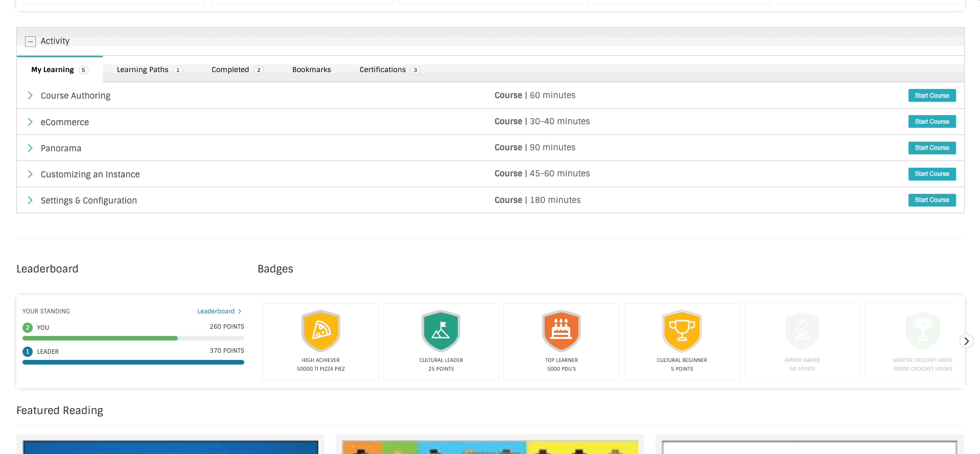The width and height of the screenshot is (980, 454).
Task: Expand Settings & Configuration chevron
Action: point(30,200)
